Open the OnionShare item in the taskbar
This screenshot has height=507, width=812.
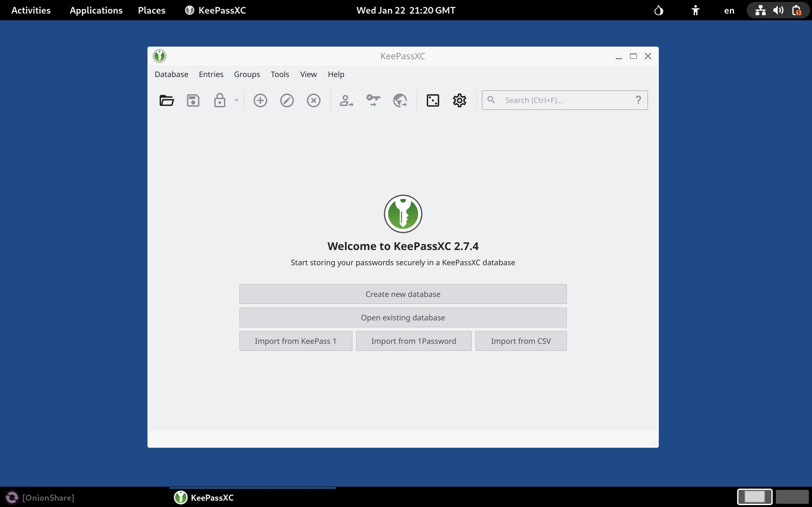[40, 497]
